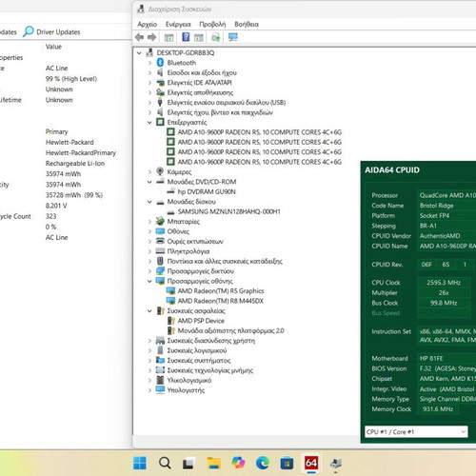
Task: Click the Bluetooth device category icon
Action: coord(160,63)
